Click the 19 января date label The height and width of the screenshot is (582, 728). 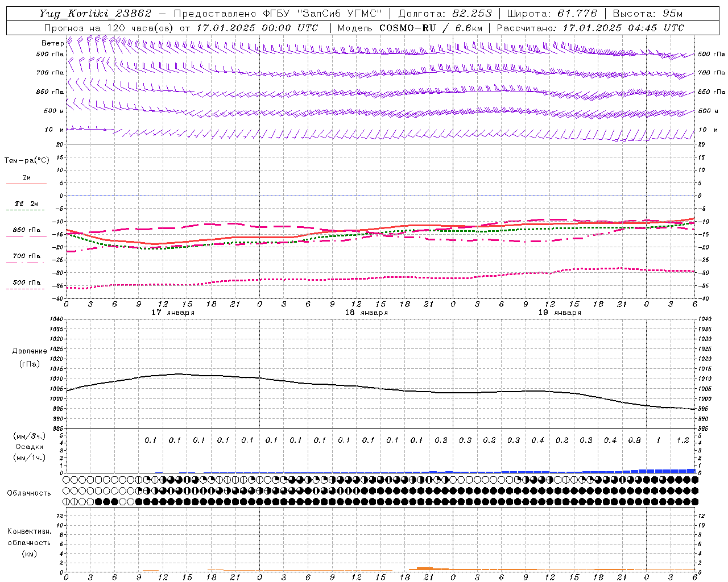pos(560,313)
